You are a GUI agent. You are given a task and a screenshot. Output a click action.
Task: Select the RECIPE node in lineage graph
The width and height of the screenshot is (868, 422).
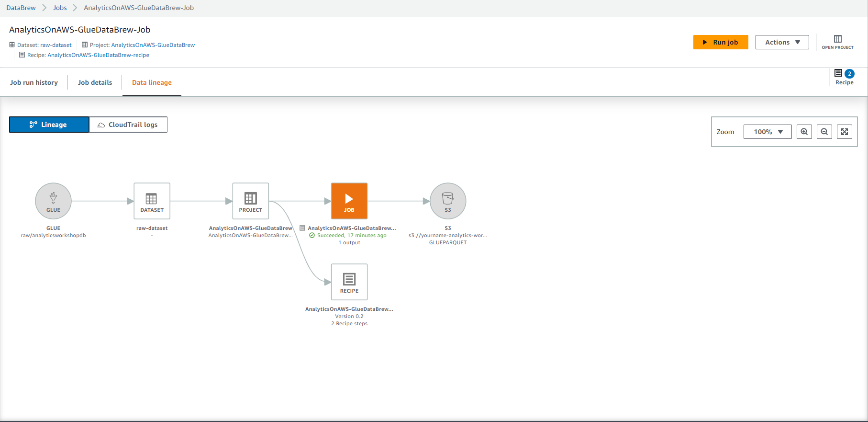(x=349, y=282)
